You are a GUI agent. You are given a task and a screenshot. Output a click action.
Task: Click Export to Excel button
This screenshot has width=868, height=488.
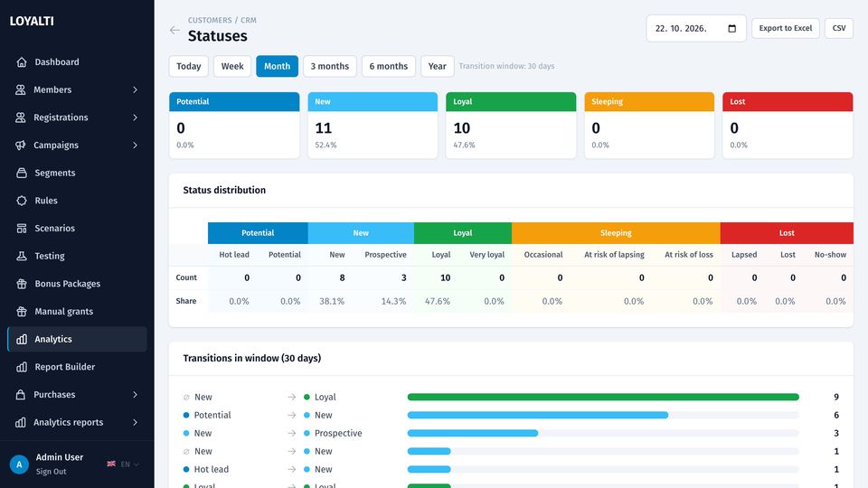[786, 28]
